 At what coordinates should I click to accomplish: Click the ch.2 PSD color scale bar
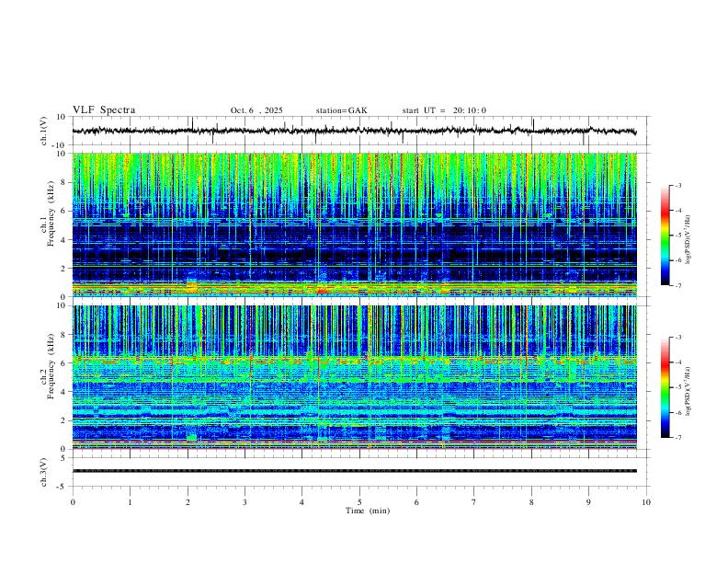pyautogui.click(x=665, y=387)
